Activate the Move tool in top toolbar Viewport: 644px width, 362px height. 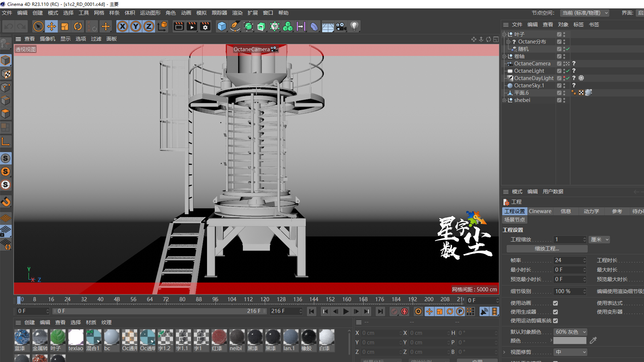point(52,26)
